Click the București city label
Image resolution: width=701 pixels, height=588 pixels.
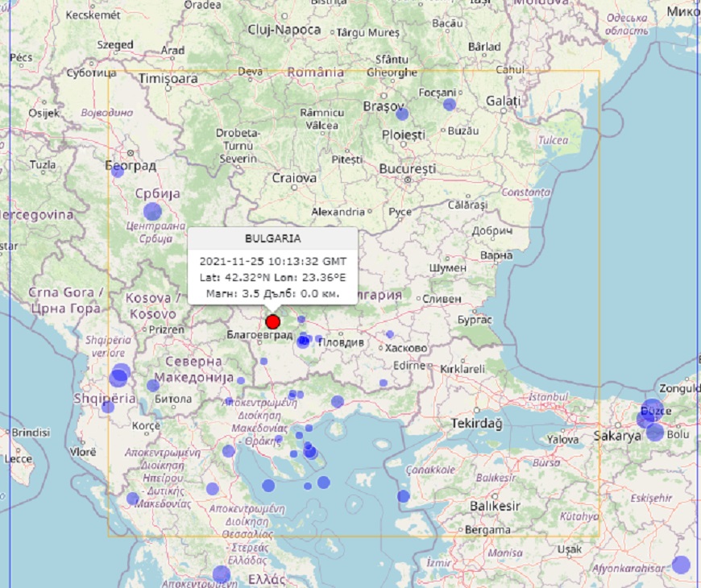pyautogui.click(x=409, y=169)
